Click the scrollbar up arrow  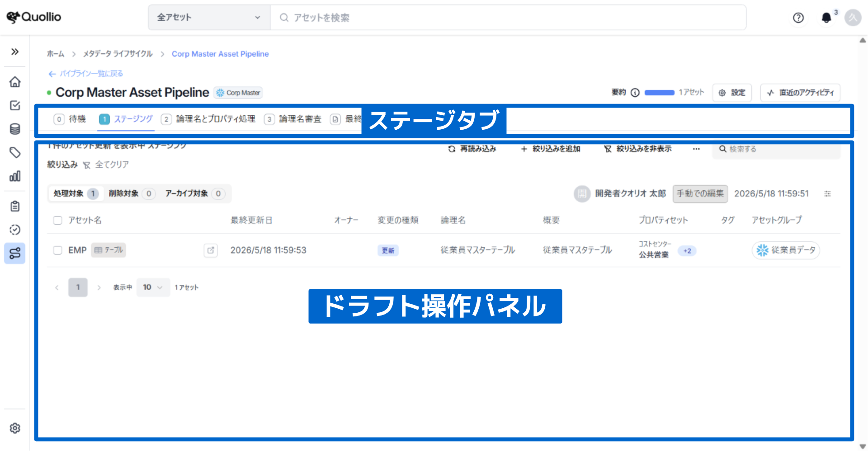point(863,40)
